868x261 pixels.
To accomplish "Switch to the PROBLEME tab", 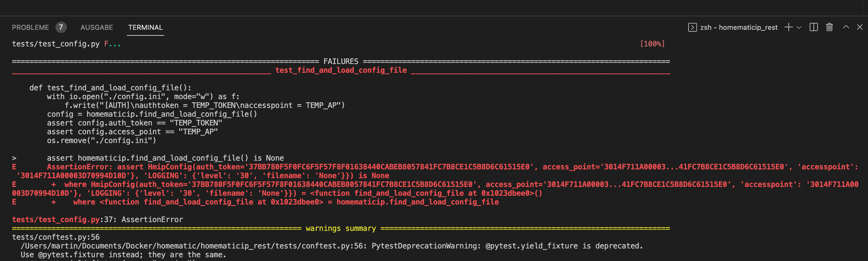I will [x=30, y=27].
